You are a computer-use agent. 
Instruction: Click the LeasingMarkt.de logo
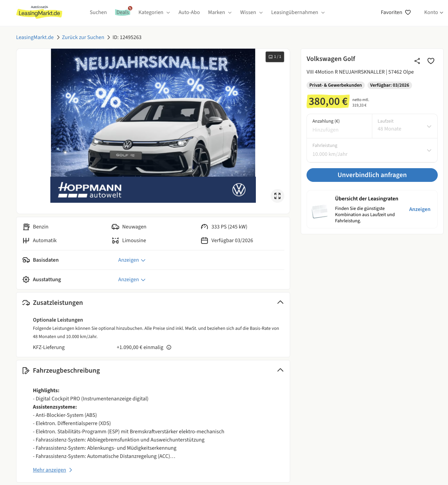(x=39, y=12)
